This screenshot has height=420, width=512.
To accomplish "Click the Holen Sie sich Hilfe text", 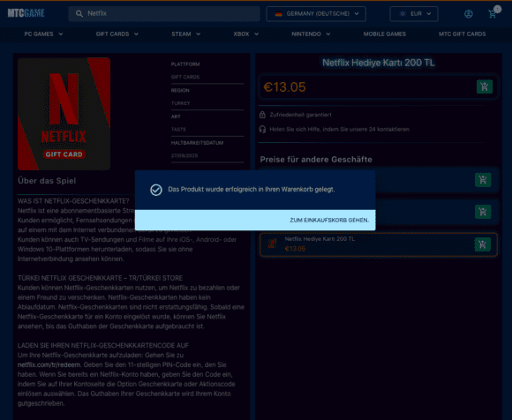I will 339,129.
